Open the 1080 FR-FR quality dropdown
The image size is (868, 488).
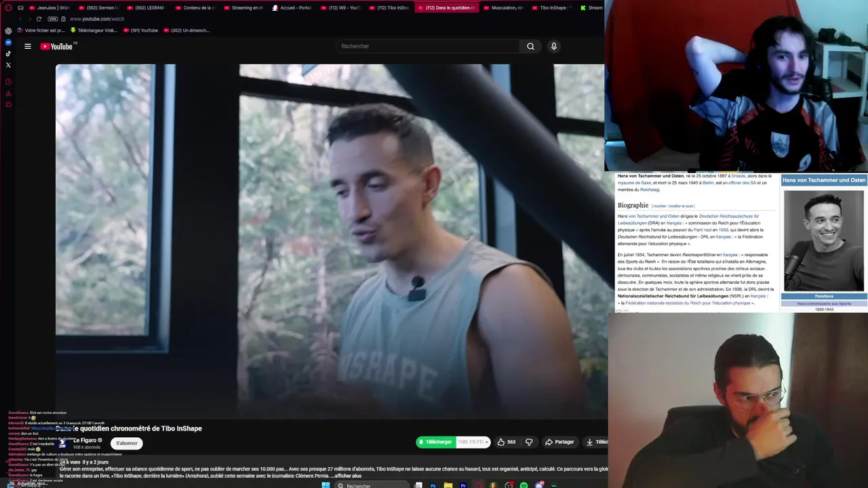[x=473, y=442]
